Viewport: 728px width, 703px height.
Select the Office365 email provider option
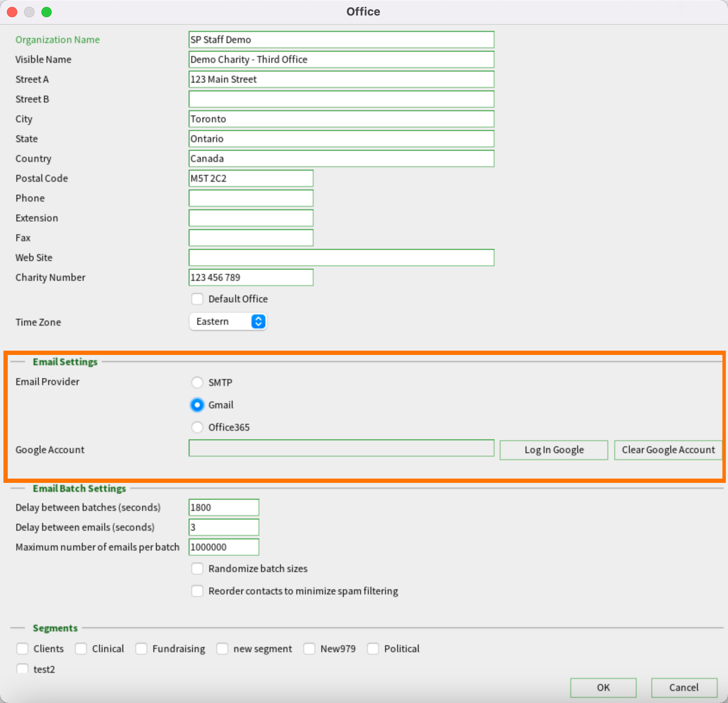[197, 427]
